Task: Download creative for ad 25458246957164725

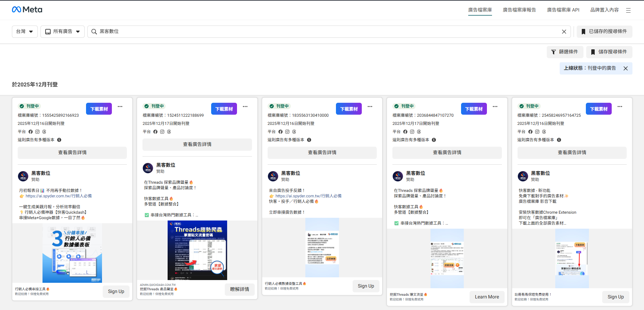Action: tap(599, 109)
